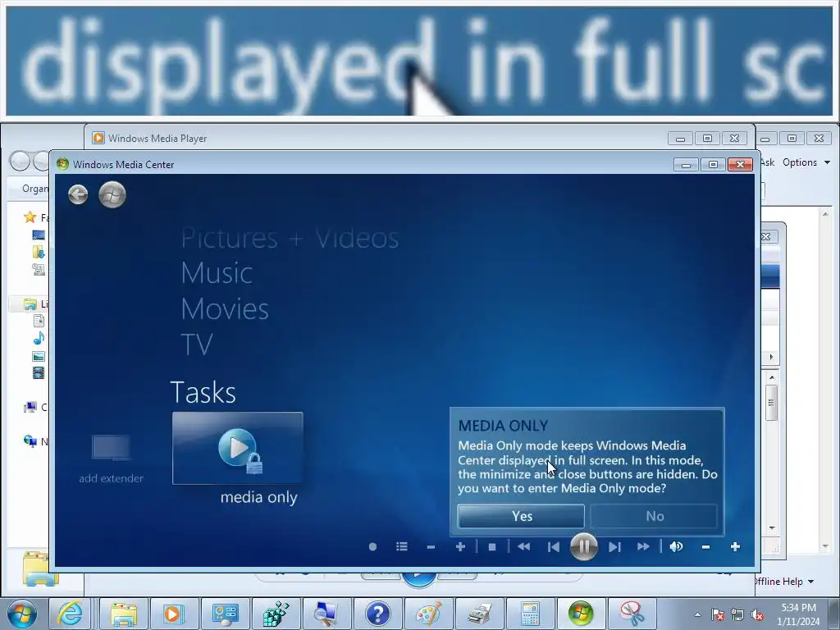Image resolution: width=840 pixels, height=630 pixels.
Task: Skip to next track button
Action: pos(614,546)
